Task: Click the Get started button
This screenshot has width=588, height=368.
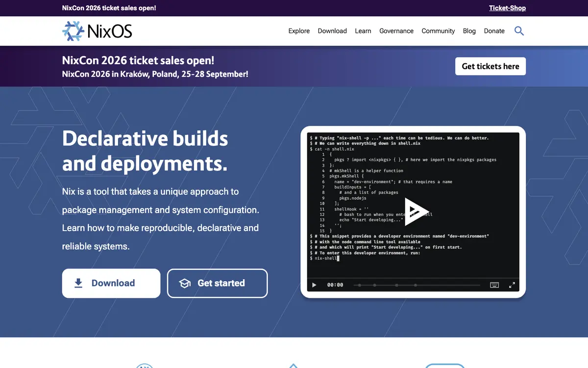Action: (218, 283)
